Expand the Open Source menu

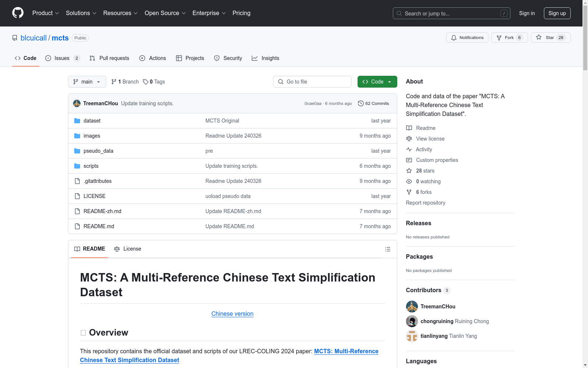165,13
